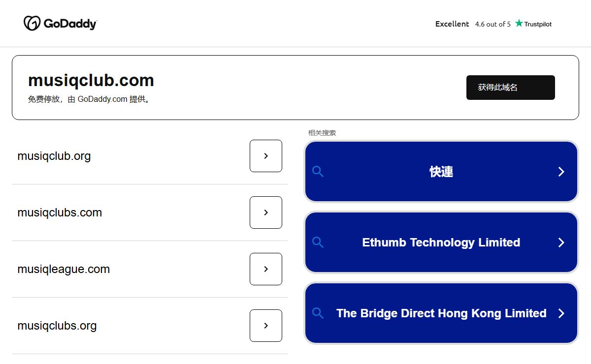Open the arrow button for musiqclubs.com
Viewport: 591px width, 364px height.
point(266,212)
